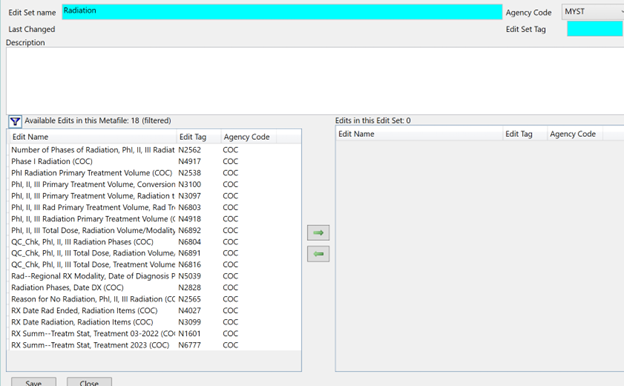This screenshot has width=624, height=386.
Task: Select 'Rad--Regional RX Modality, Date of Diagnosis'
Action: [154, 276]
